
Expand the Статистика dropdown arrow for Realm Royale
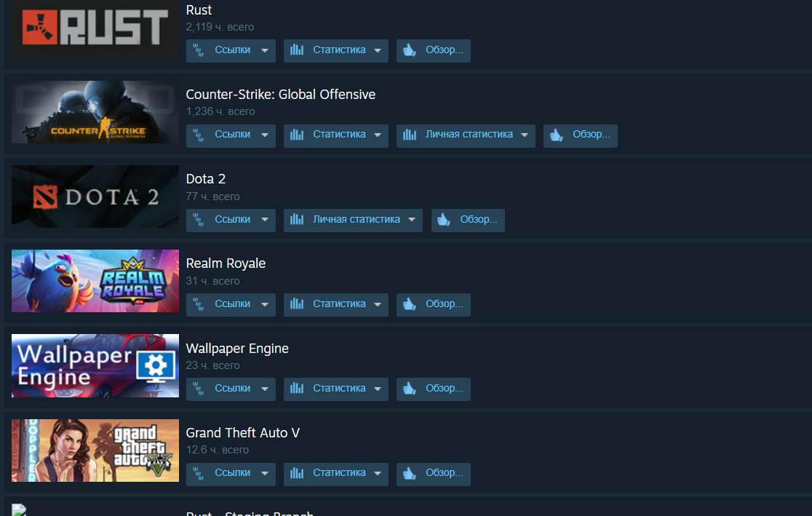[378, 305]
